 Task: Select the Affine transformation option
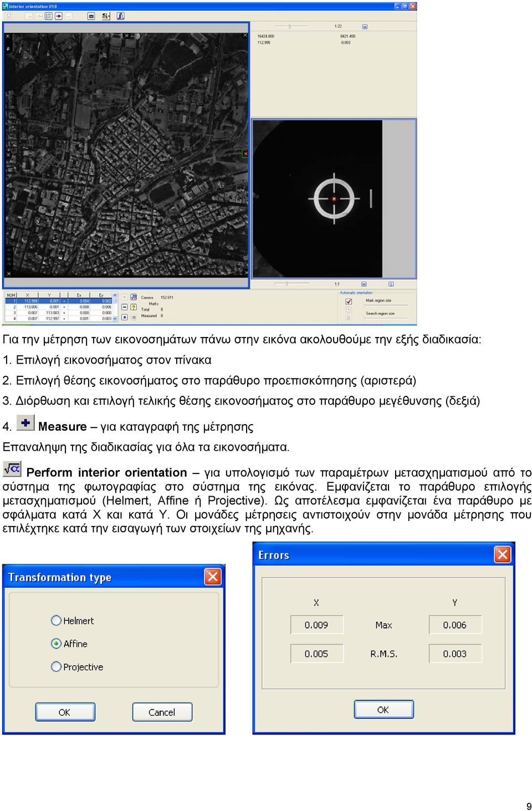coord(69,644)
